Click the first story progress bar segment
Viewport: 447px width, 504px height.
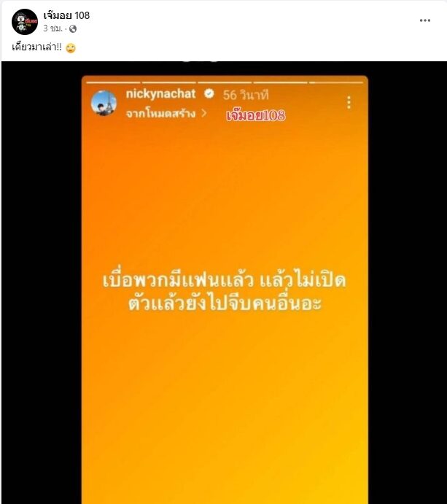click(113, 82)
